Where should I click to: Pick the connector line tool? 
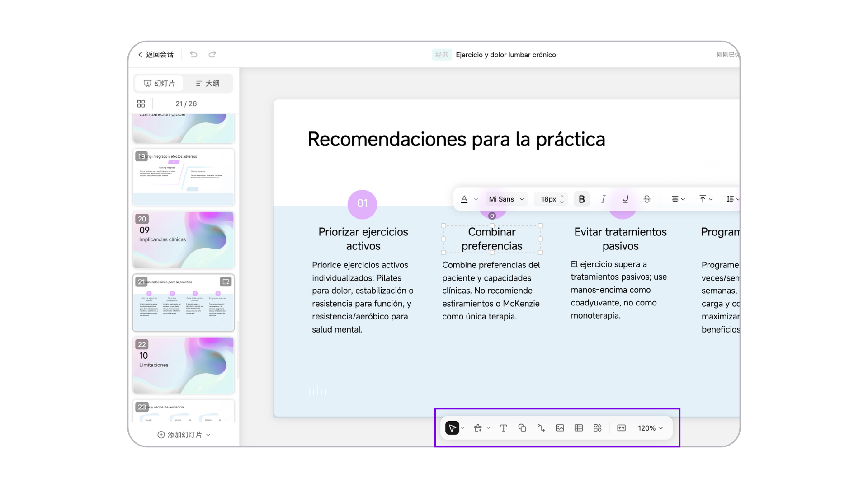point(541,428)
